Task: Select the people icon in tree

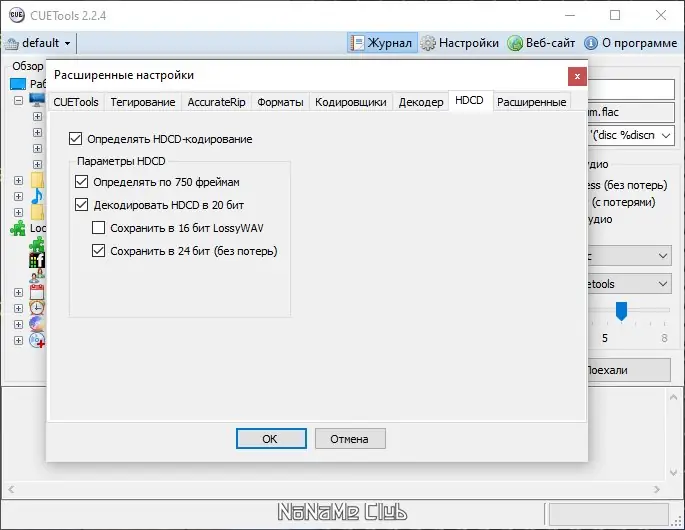Action: [37, 276]
